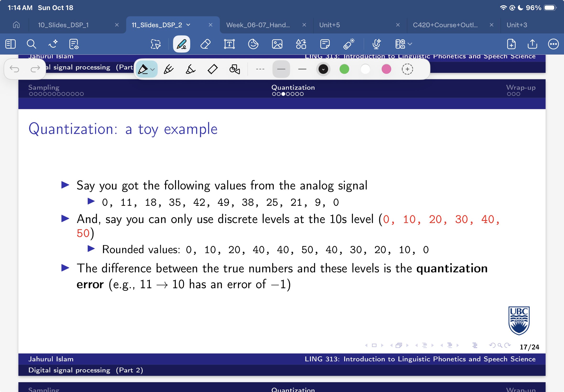Open the document scan/view icon

(x=74, y=44)
